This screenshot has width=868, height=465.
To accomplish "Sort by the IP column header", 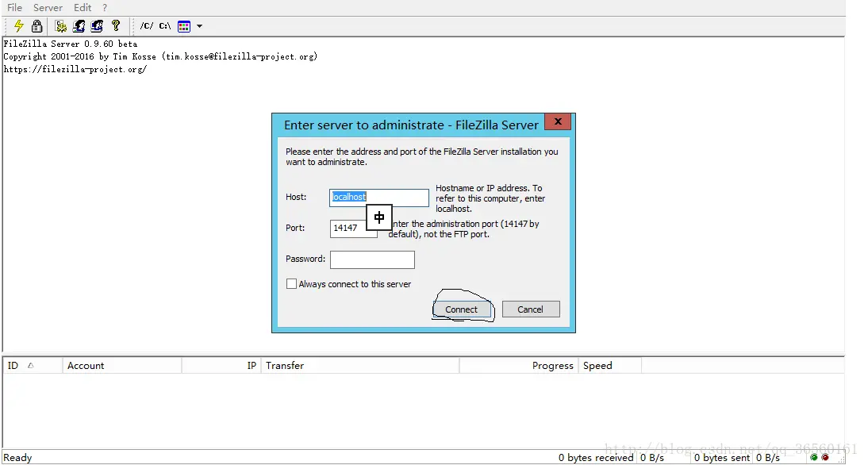I will point(221,365).
